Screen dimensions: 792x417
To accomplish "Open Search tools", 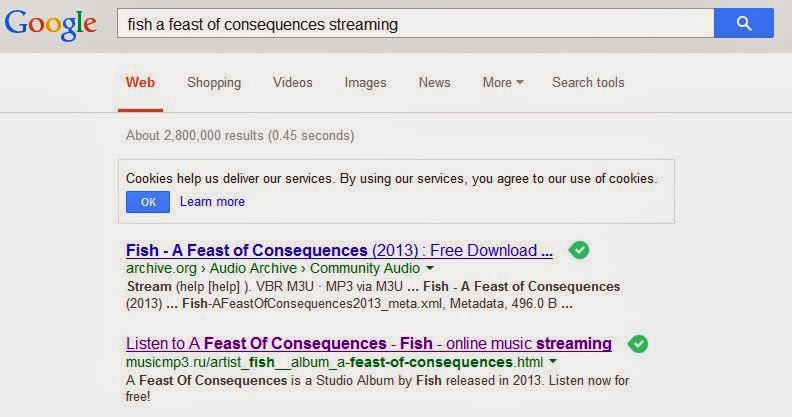I will [x=588, y=82].
